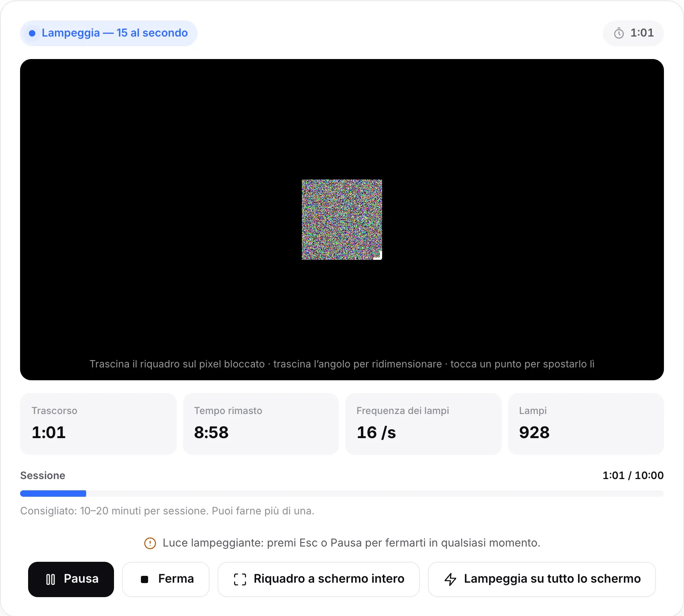Viewport: 684px width, 616px height.
Task: Click the Lampi 928 counter
Action: point(586,424)
